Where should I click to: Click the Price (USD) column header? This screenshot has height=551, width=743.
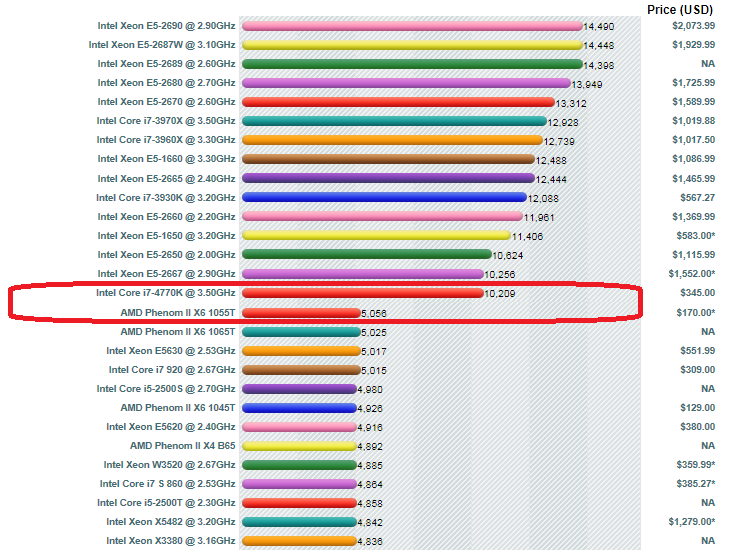pyautogui.click(x=680, y=9)
